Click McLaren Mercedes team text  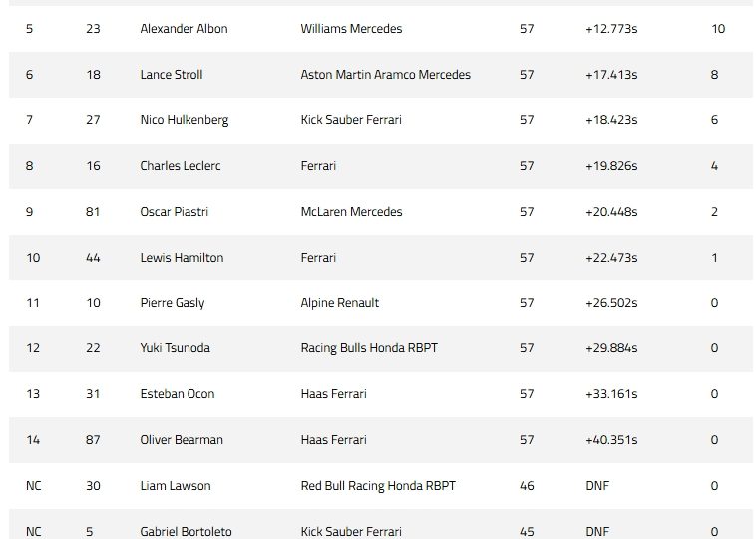pyautogui.click(x=351, y=212)
